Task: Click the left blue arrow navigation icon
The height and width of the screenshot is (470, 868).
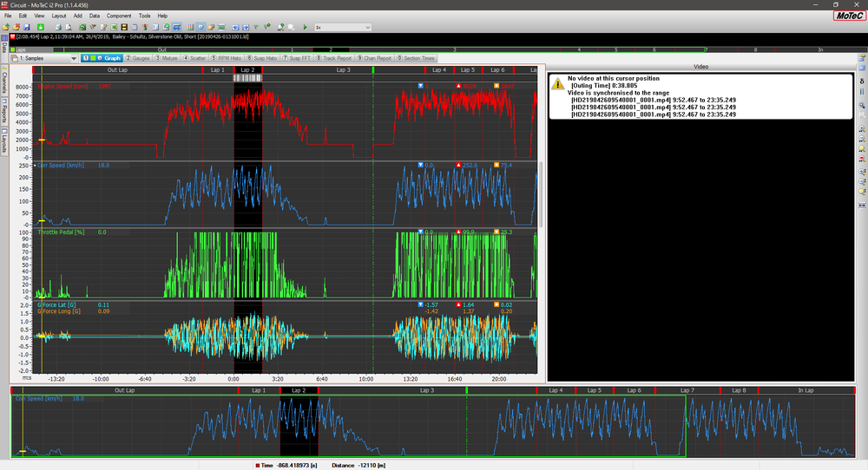Action: [235, 27]
